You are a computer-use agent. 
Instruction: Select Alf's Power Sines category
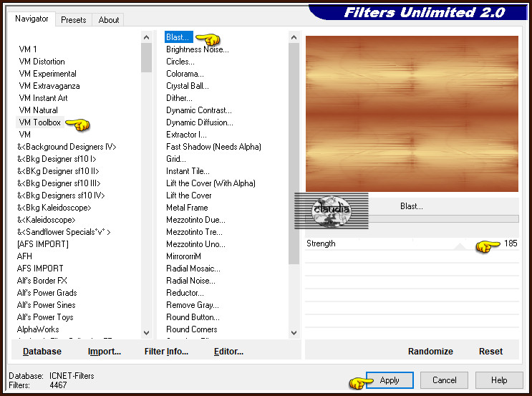point(46,305)
